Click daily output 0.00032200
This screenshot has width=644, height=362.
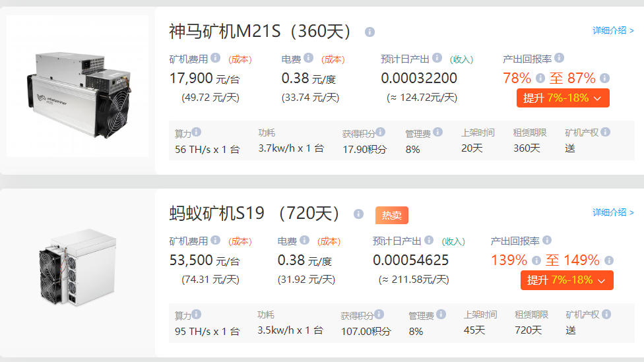point(419,78)
